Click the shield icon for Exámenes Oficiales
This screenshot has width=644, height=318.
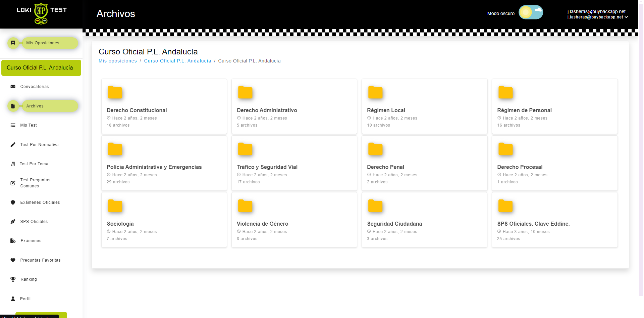pos(13,202)
